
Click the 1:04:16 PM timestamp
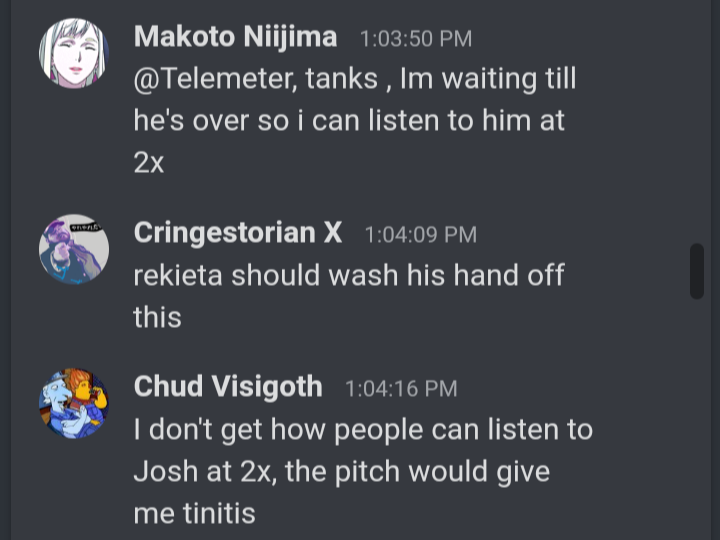[401, 389]
